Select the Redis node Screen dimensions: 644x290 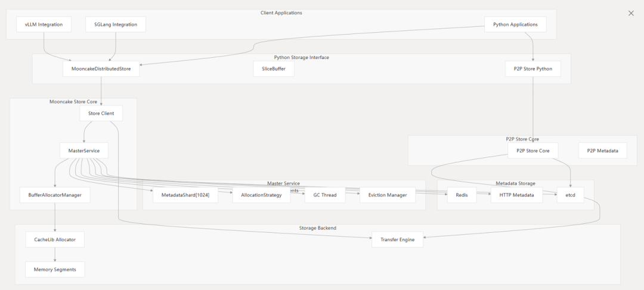point(462,195)
